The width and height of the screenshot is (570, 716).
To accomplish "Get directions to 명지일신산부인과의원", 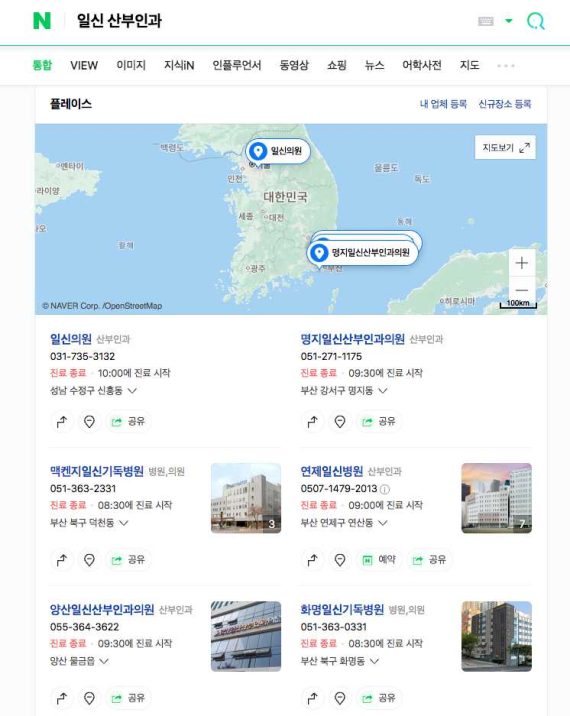I will coord(312,421).
